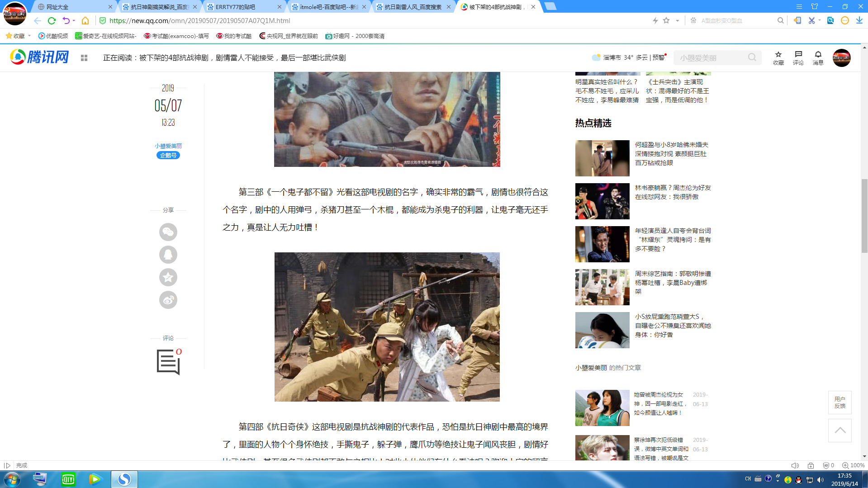
Task: Share the article to WeChat
Action: coord(168,232)
